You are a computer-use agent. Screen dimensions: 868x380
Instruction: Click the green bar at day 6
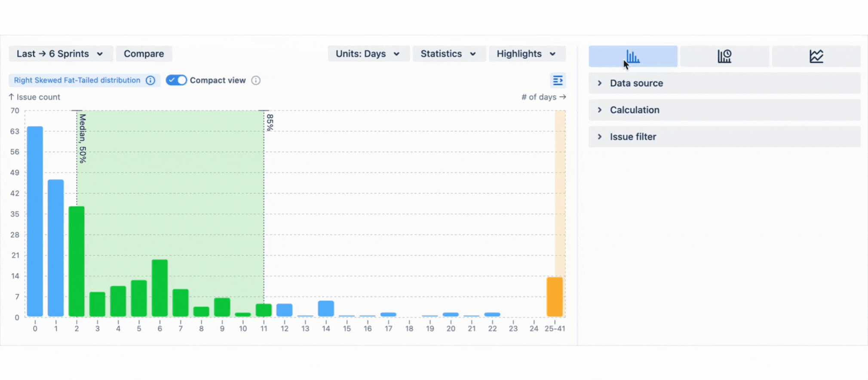pyautogui.click(x=159, y=288)
